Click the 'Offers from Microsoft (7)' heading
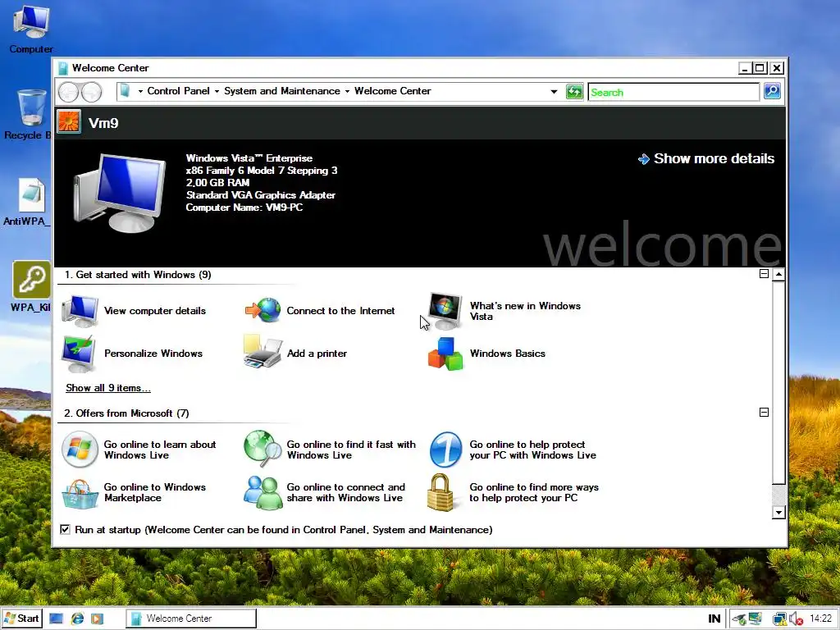 [126, 413]
